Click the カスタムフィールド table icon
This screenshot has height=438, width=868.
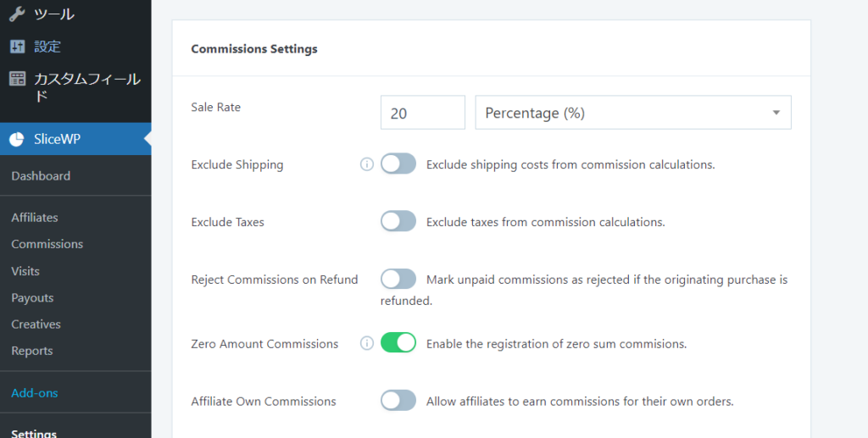17,79
